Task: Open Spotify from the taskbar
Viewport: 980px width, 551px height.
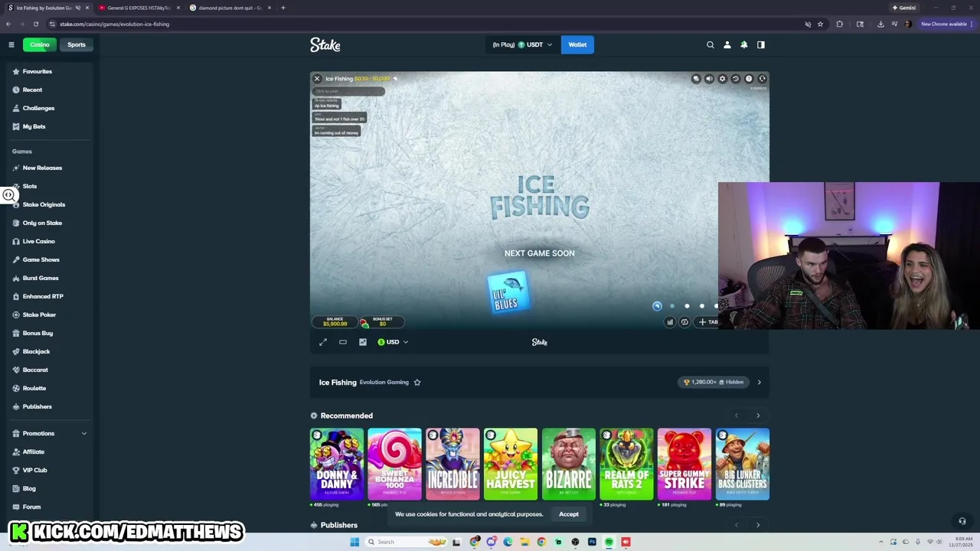Action: point(609,542)
